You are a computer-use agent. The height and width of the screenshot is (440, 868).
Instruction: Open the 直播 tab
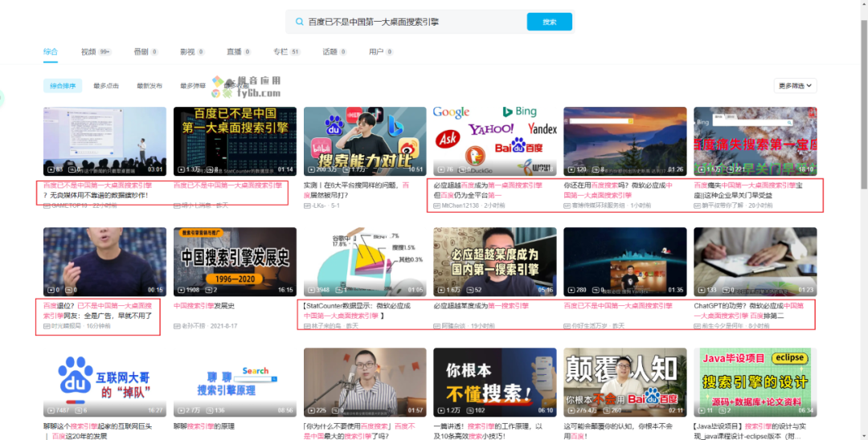pos(239,51)
